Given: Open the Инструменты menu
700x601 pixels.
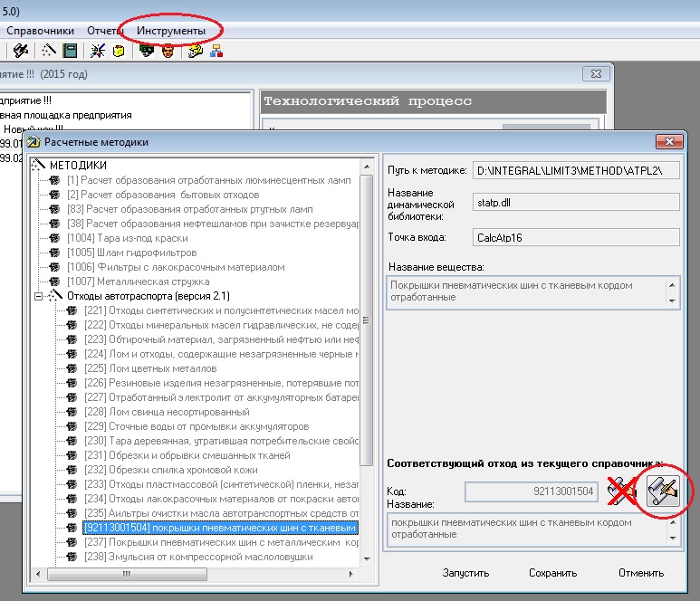Looking at the screenshot, I should coord(171,31).
